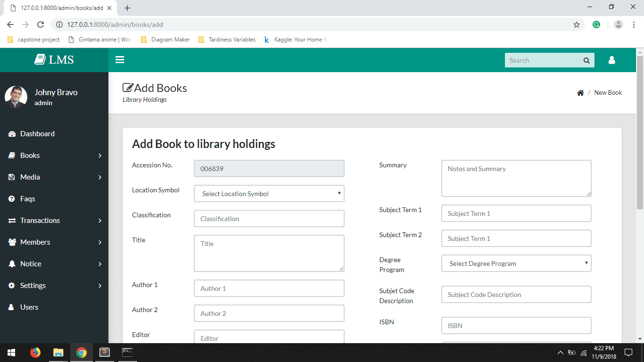This screenshot has height=362, width=644.
Task: Open the user account icon in navbar
Action: tap(611, 60)
